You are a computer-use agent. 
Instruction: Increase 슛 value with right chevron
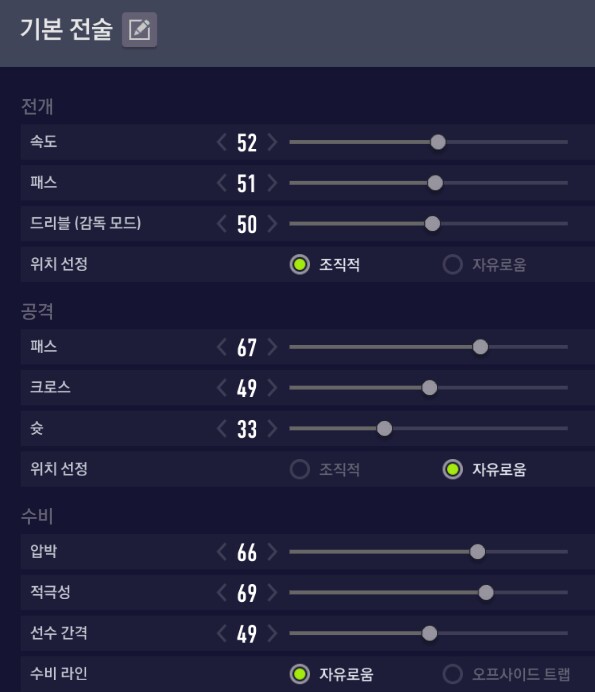(x=272, y=428)
